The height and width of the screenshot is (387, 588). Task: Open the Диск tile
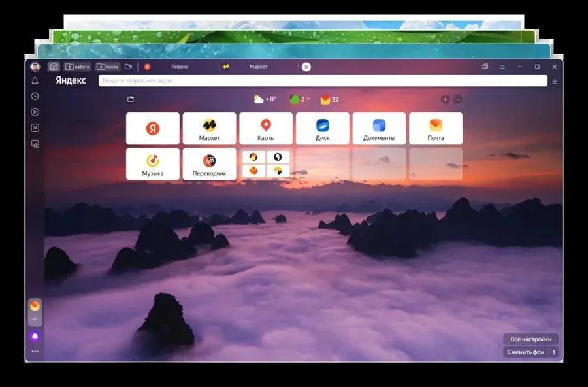coord(323,128)
